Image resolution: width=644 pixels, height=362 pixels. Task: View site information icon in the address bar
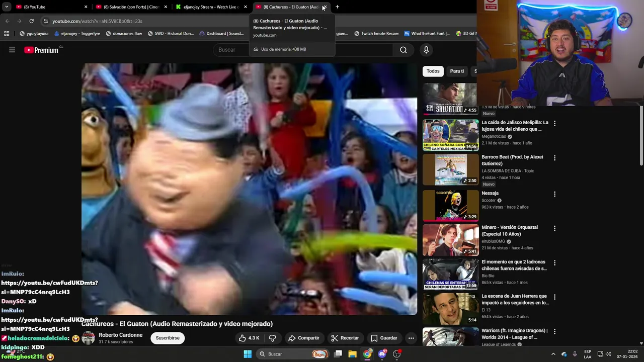click(46, 21)
